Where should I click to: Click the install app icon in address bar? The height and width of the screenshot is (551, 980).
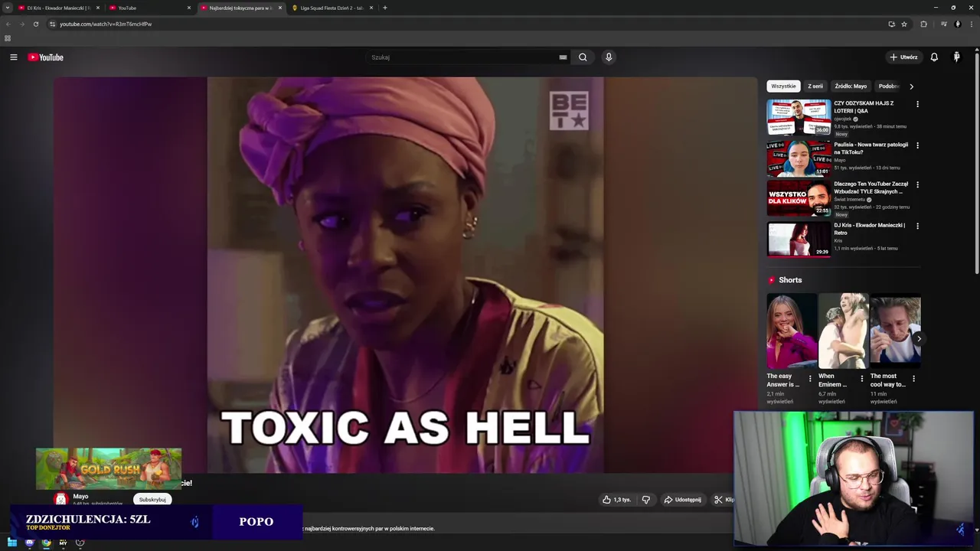coord(891,24)
